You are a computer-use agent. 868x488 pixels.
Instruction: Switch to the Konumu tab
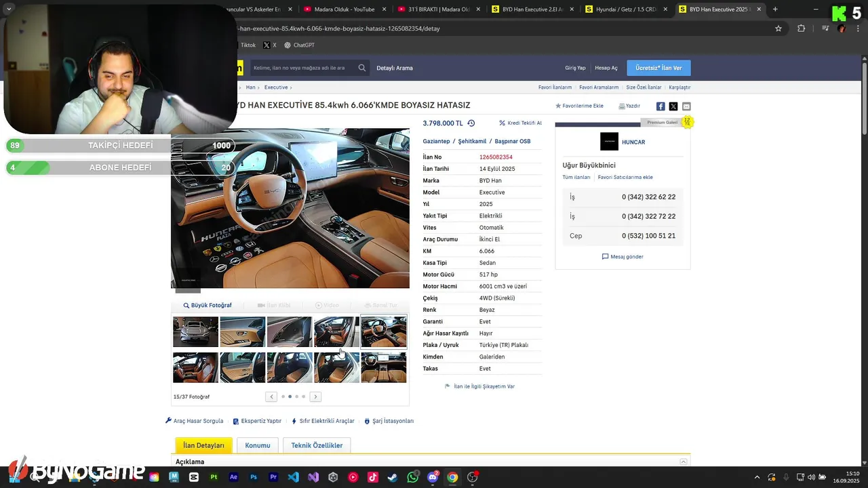click(258, 445)
